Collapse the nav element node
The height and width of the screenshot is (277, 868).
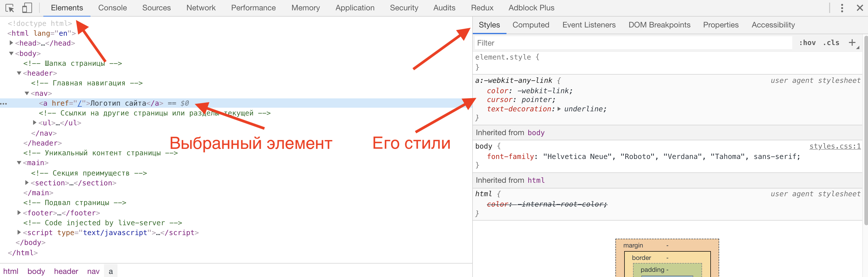pos(27,93)
